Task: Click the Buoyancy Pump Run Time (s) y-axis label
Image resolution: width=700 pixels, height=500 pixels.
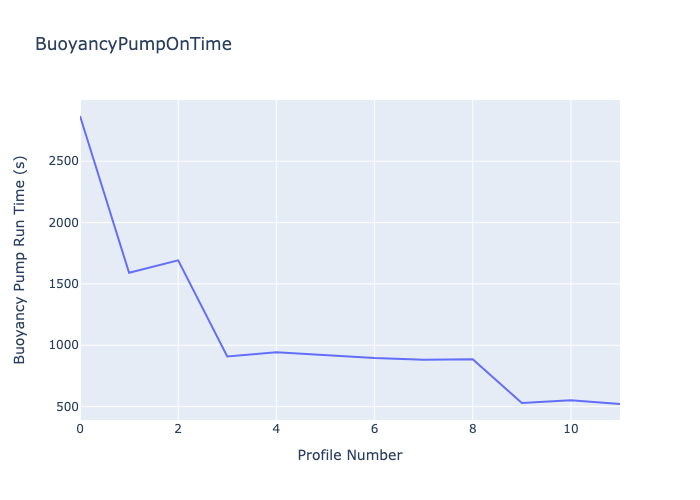Action: pos(20,260)
